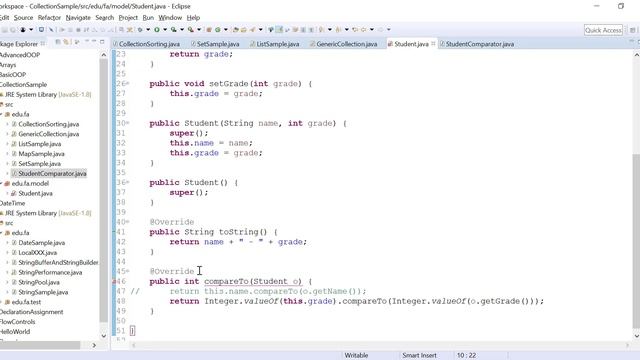640x360 pixels.
Task: Click the Open Perspective icon near Quick Access
Action: pyautogui.click(x=632, y=30)
